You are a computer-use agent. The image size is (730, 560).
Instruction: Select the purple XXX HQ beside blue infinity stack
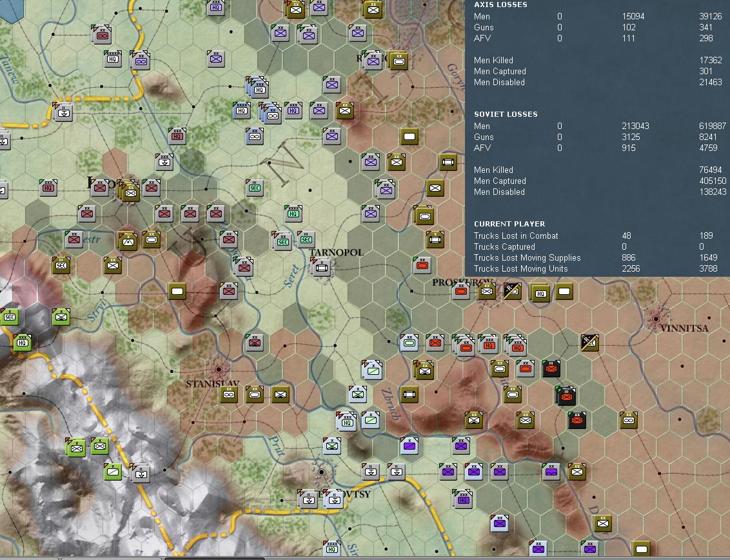click(x=293, y=110)
